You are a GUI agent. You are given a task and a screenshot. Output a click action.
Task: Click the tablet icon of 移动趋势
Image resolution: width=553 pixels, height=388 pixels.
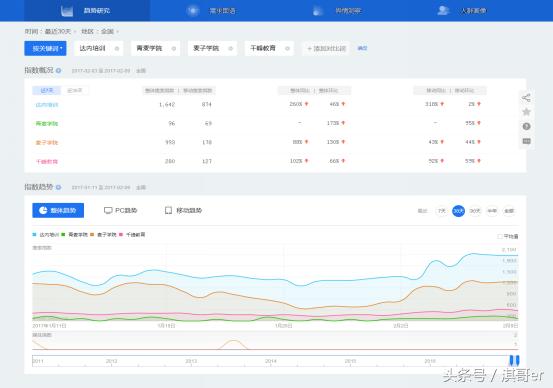click(168, 210)
